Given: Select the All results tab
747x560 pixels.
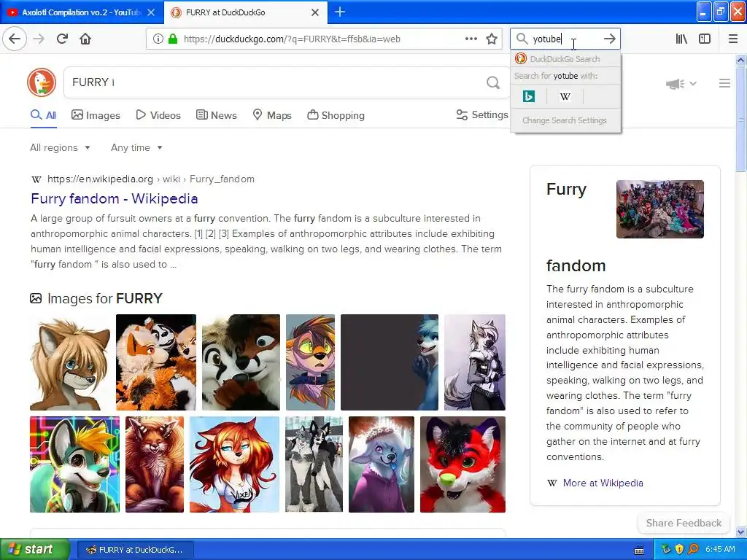Looking at the screenshot, I should (x=43, y=115).
